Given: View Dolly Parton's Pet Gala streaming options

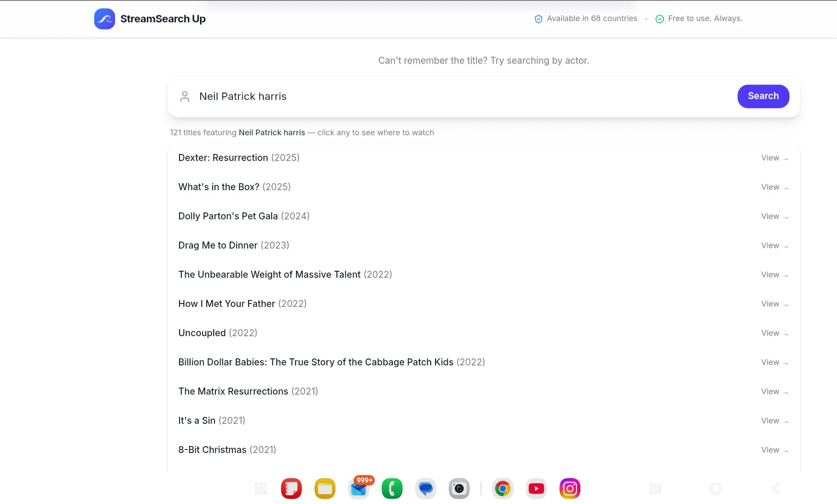Looking at the screenshot, I should (775, 216).
